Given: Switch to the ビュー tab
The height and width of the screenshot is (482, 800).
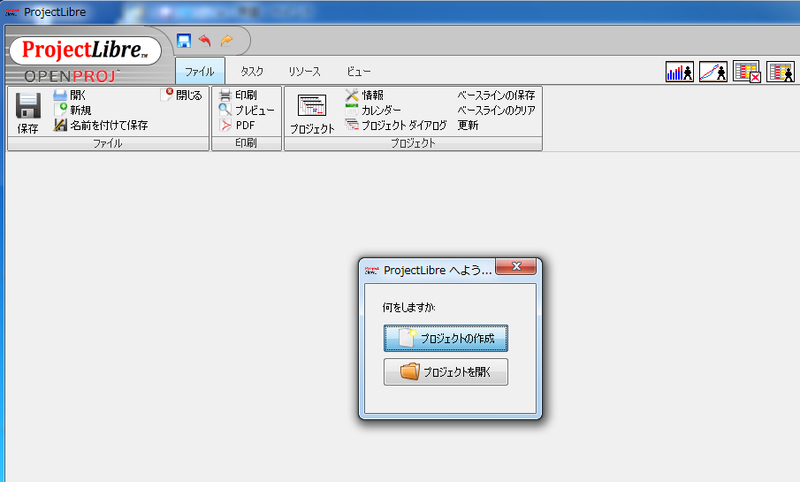Looking at the screenshot, I should (358, 71).
